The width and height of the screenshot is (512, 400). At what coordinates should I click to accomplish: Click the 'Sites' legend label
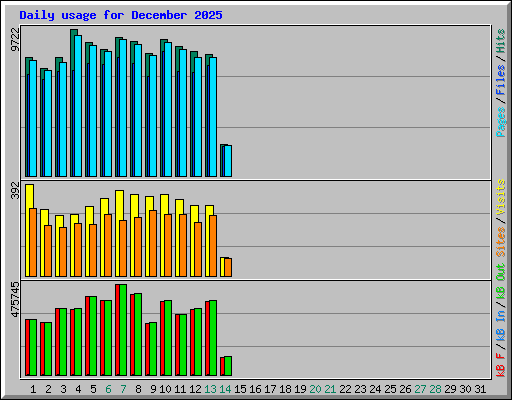(x=501, y=242)
